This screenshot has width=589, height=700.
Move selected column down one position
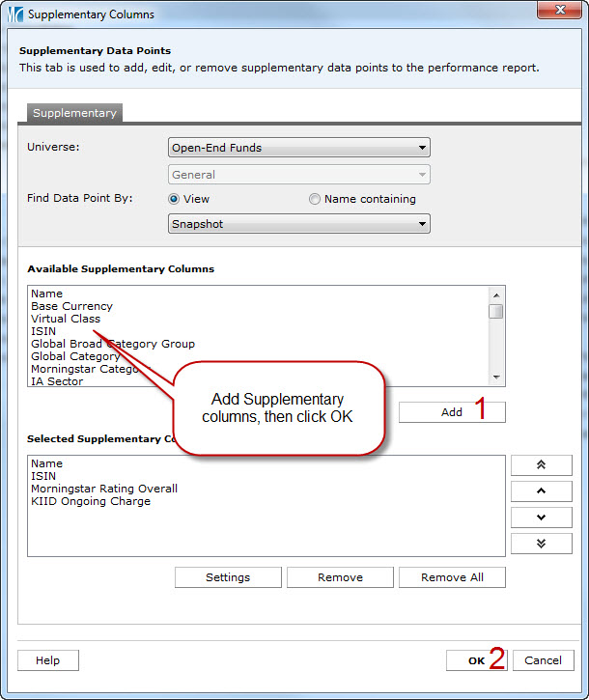pos(541,517)
